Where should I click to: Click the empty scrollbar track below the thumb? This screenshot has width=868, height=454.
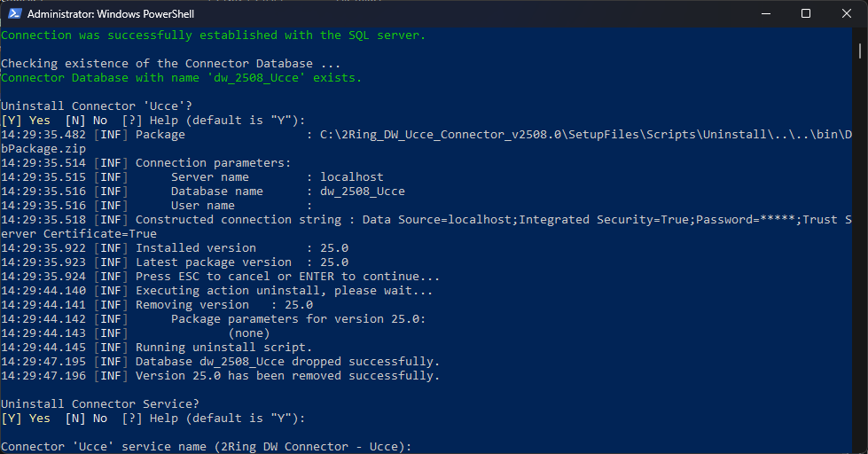860,266
